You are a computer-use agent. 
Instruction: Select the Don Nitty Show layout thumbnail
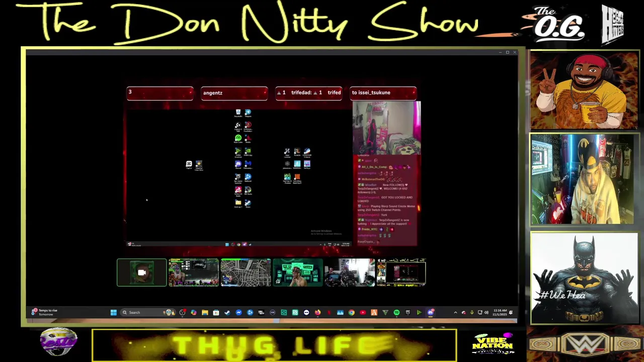(x=401, y=273)
